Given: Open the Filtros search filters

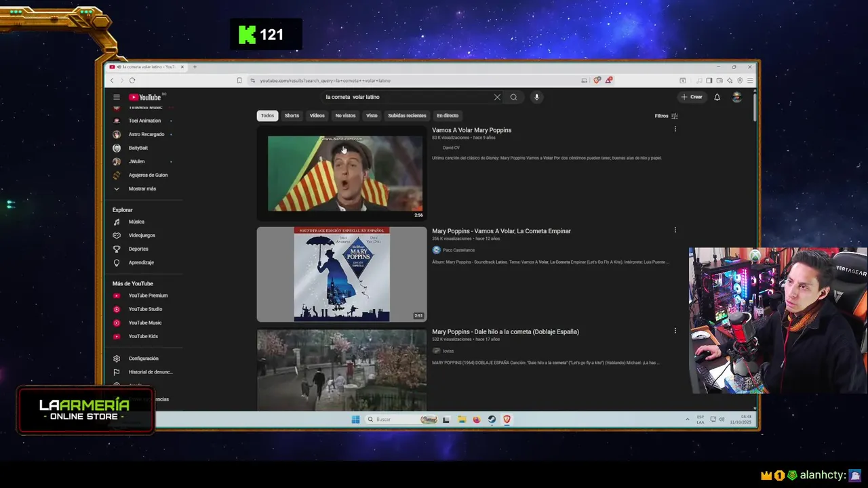Looking at the screenshot, I should click(x=666, y=116).
